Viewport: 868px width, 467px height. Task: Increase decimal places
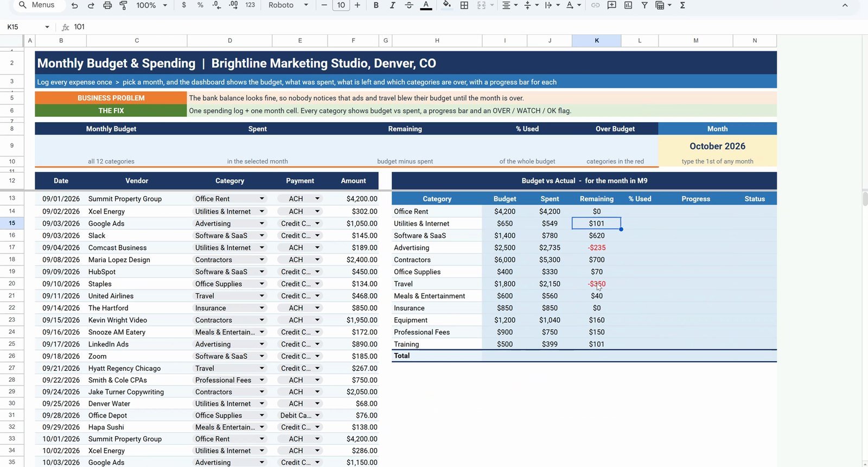(x=233, y=5)
